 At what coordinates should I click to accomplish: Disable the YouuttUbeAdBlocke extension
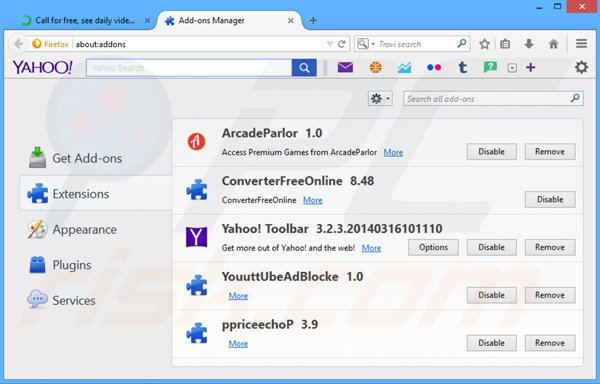(491, 295)
